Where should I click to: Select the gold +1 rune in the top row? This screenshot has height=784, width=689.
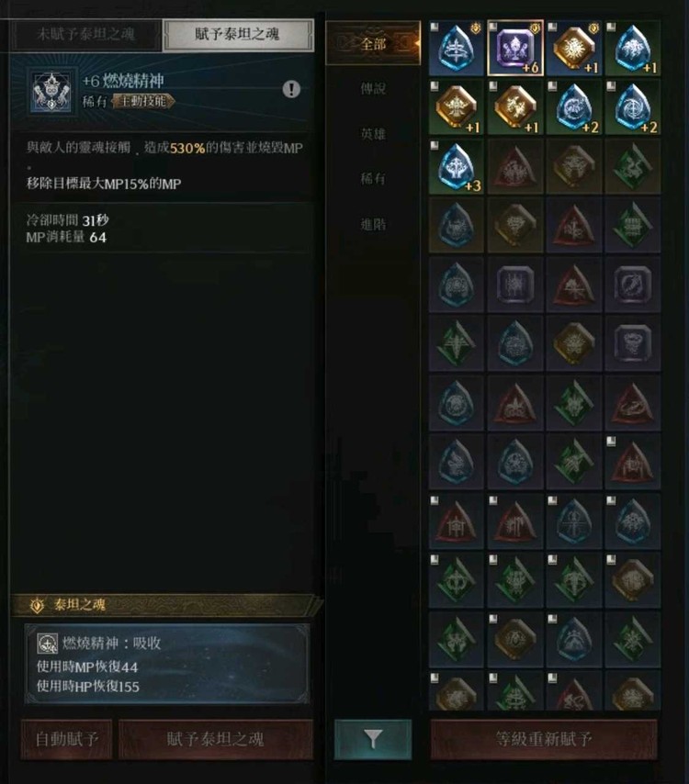[574, 48]
